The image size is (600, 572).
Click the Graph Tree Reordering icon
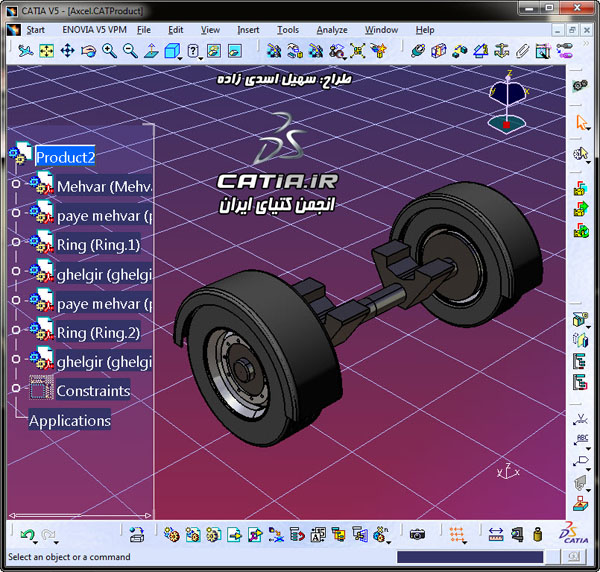pos(297,534)
